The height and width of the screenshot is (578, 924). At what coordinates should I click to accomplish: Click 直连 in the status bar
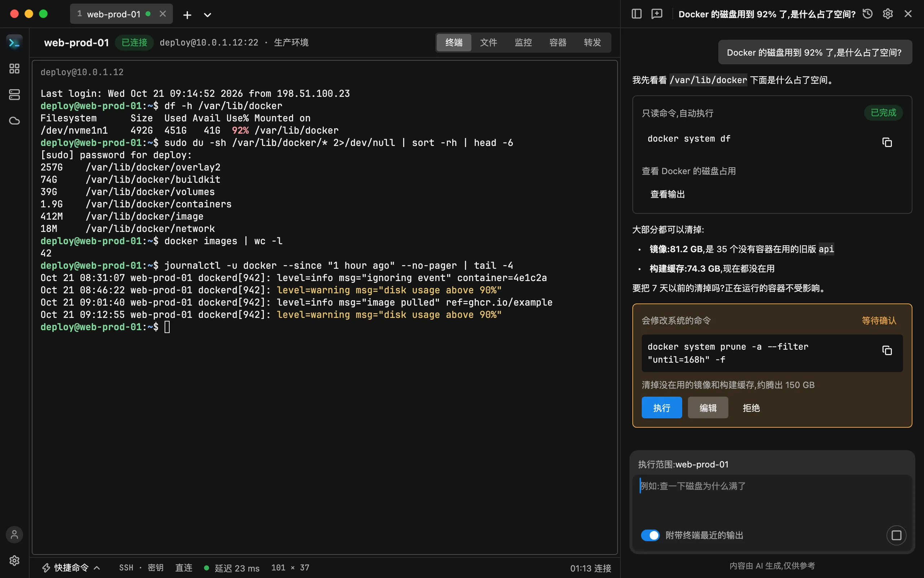(184, 568)
